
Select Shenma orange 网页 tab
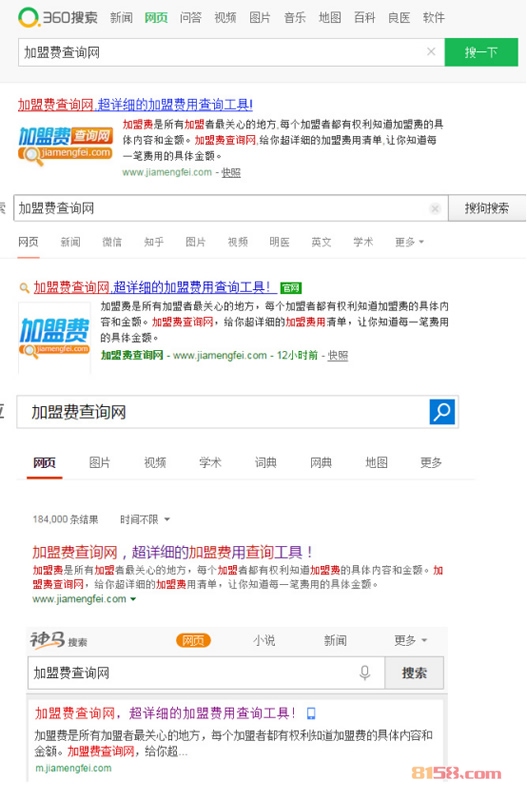tap(193, 640)
